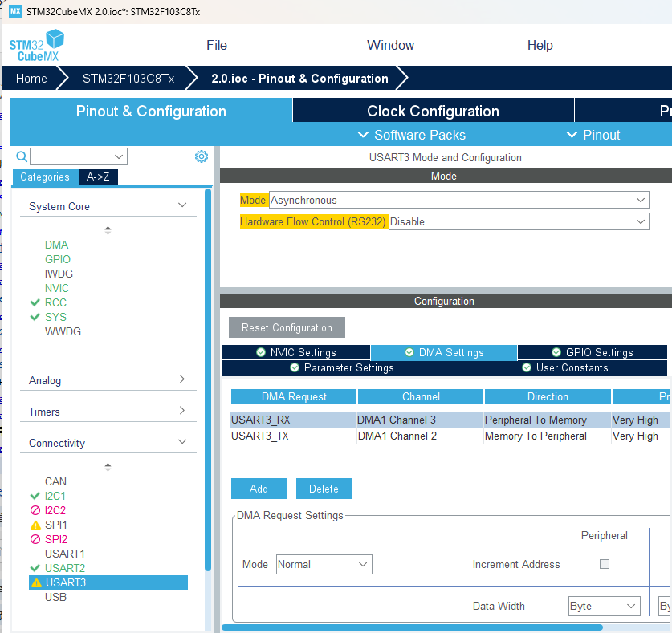Select the USART3_RX DMA request row
The width and height of the screenshot is (672, 633).
coord(450,420)
